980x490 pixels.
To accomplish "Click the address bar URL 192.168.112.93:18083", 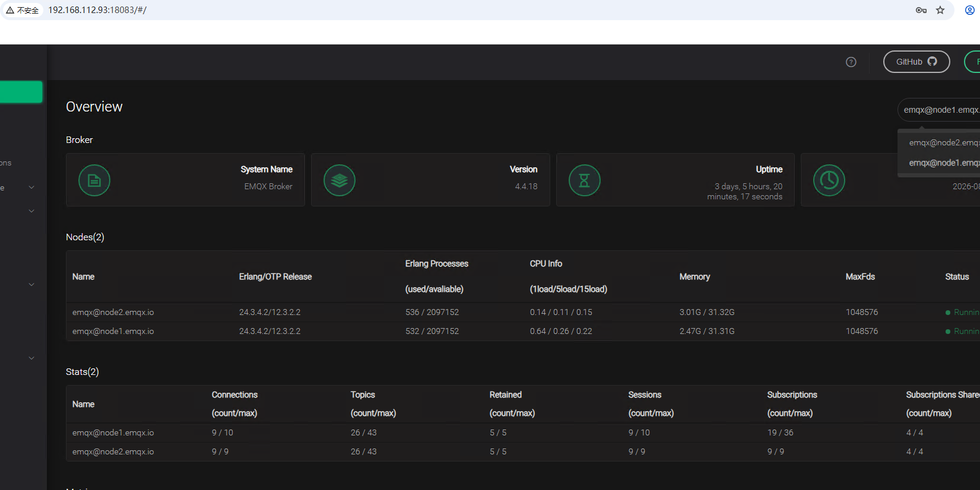I will click(97, 10).
